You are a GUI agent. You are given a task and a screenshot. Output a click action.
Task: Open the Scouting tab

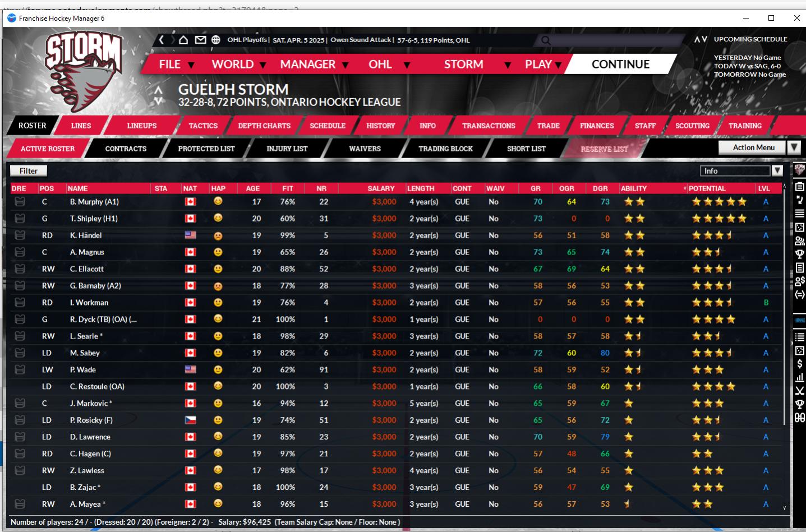(692, 126)
